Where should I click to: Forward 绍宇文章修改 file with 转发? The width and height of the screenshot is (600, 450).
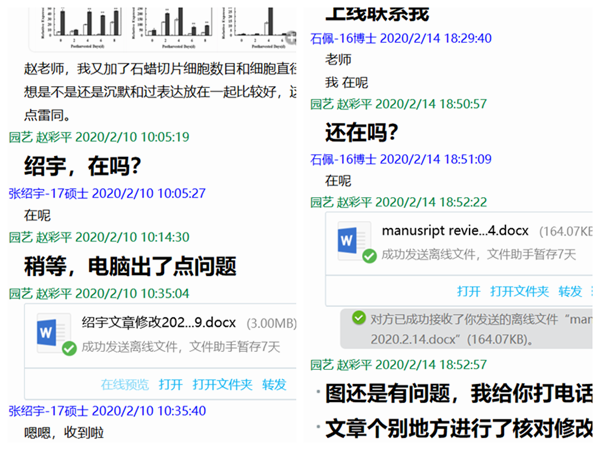[274, 384]
